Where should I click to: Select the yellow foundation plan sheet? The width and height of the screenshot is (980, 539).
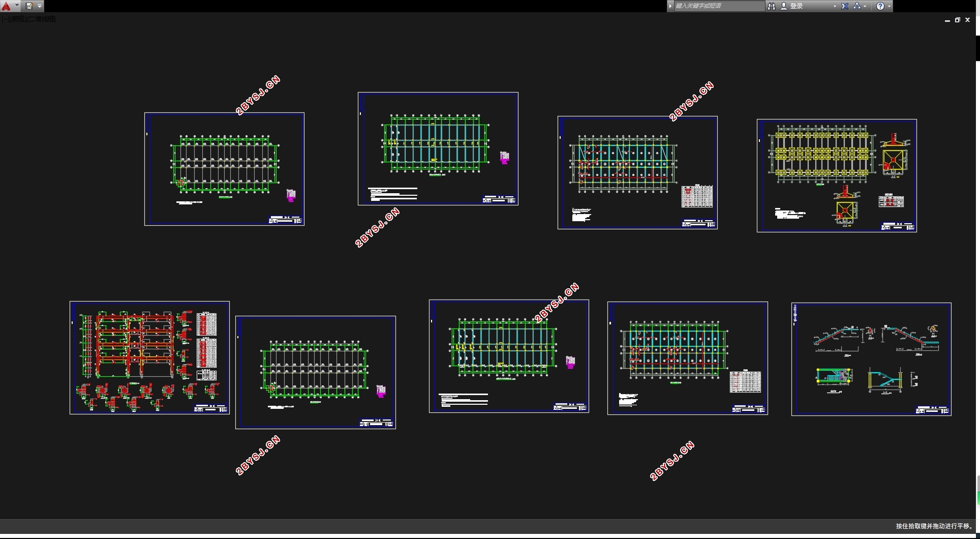click(837, 176)
